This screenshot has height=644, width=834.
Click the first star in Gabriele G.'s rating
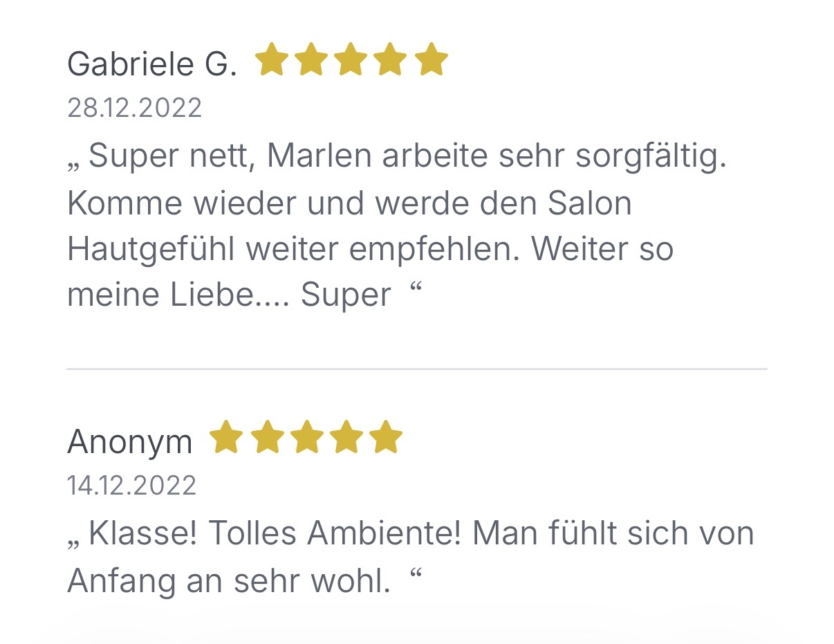pyautogui.click(x=271, y=59)
